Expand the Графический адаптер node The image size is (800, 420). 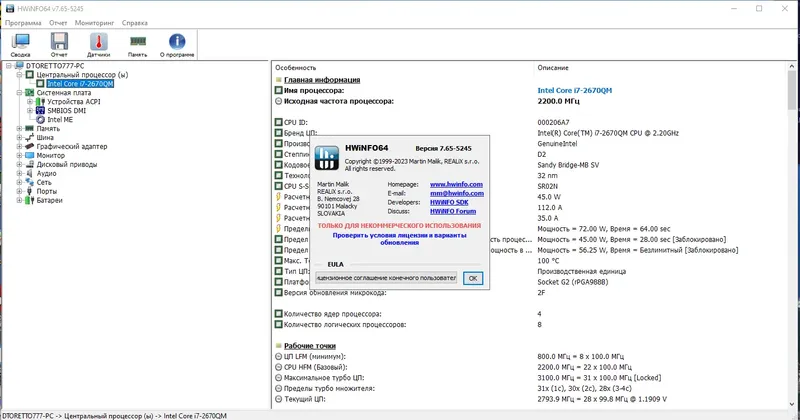(x=19, y=146)
